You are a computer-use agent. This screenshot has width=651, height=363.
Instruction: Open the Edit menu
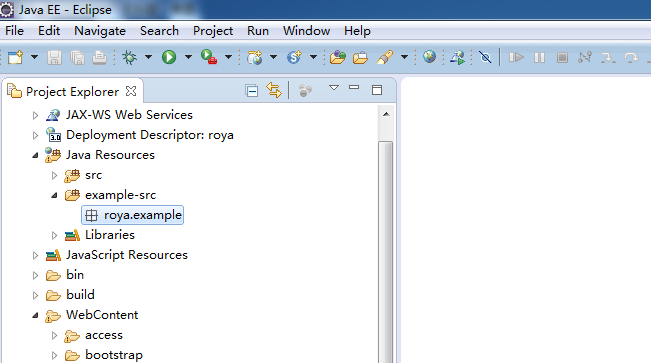point(49,31)
